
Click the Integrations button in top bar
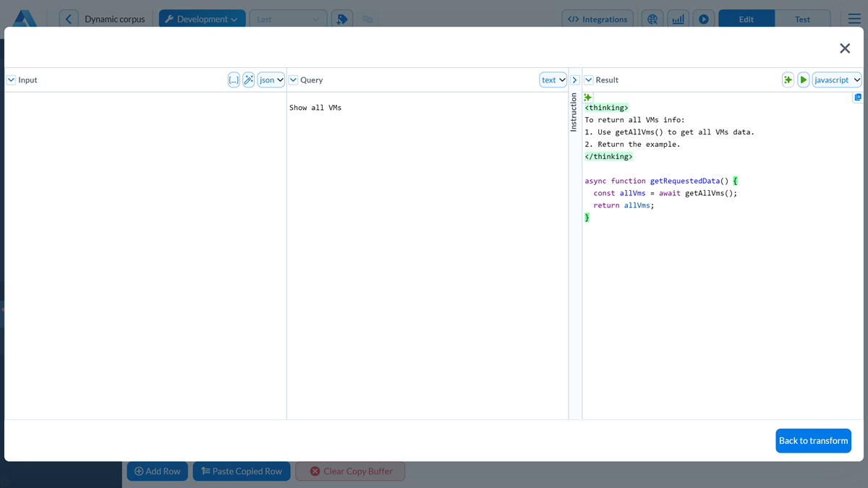597,19
